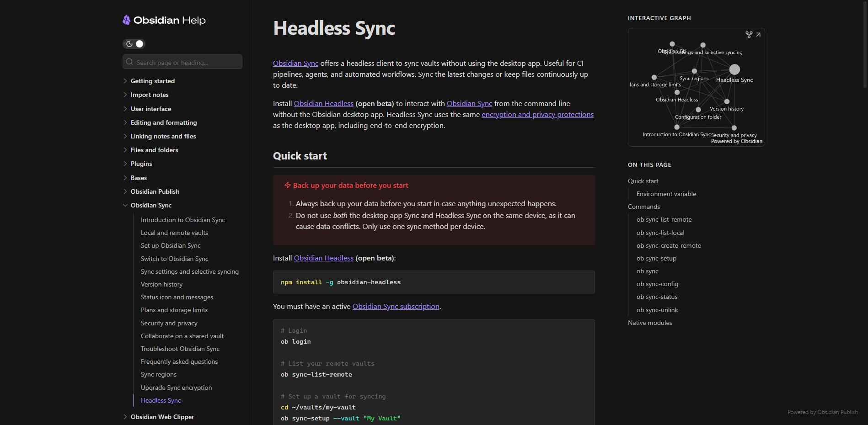Image resolution: width=868 pixels, height=425 pixels.
Task: Expand the Plugins section chevron
Action: pos(125,164)
